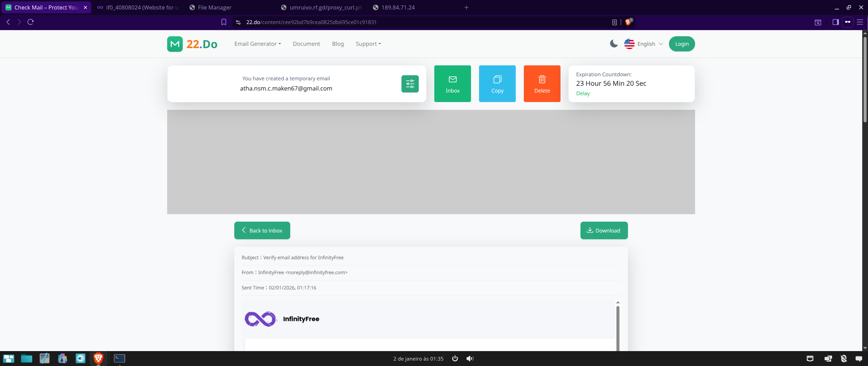This screenshot has width=868, height=366.
Task: Expand the Support menu
Action: pos(368,44)
